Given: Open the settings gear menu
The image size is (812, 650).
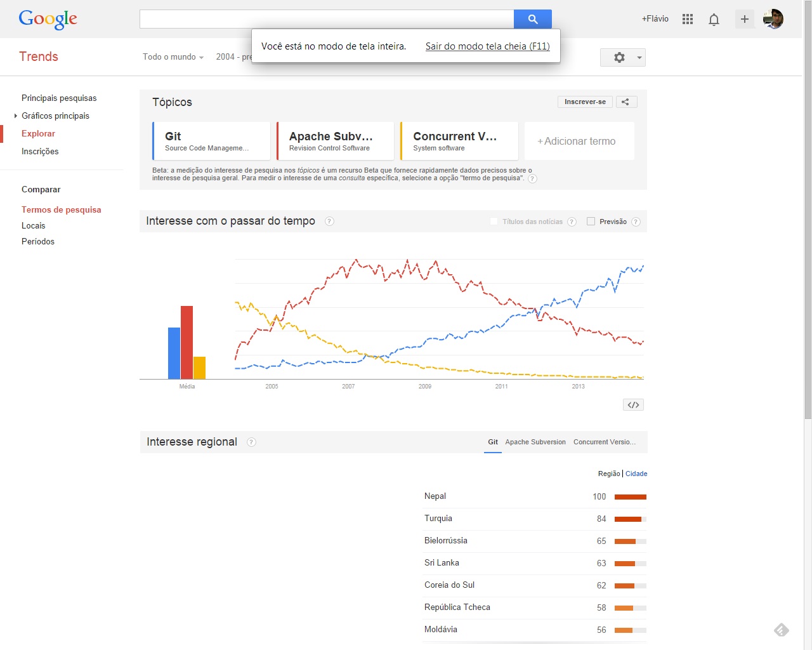Looking at the screenshot, I should pyautogui.click(x=623, y=57).
